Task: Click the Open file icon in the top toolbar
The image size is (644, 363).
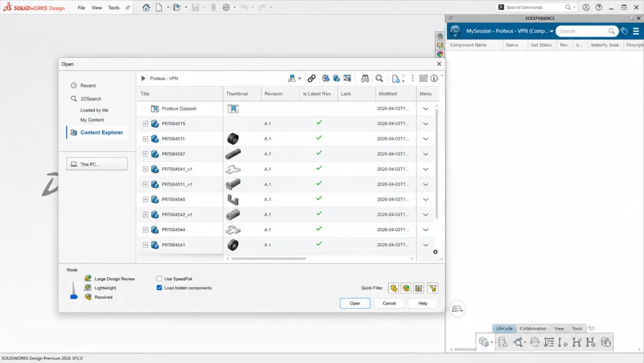Action: [177, 7]
